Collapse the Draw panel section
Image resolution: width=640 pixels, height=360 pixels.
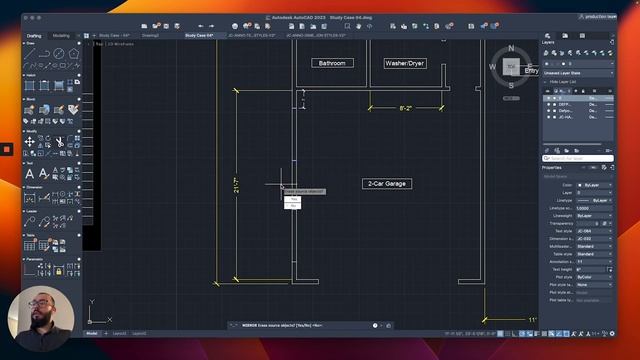pyautogui.click(x=24, y=43)
